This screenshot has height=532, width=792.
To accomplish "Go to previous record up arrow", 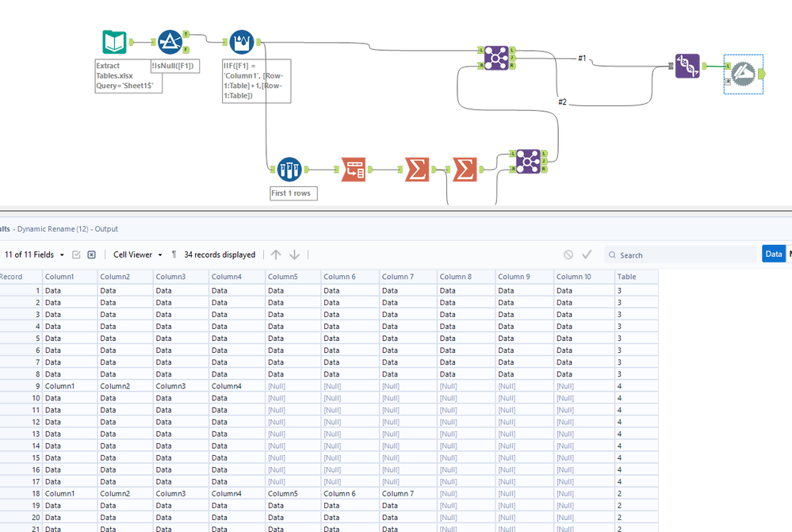I will tap(276, 255).
